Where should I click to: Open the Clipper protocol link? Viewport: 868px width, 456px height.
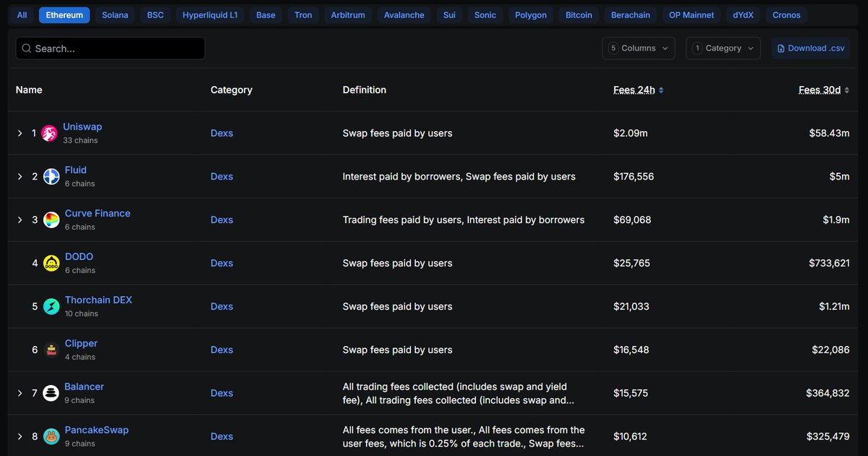coord(81,344)
